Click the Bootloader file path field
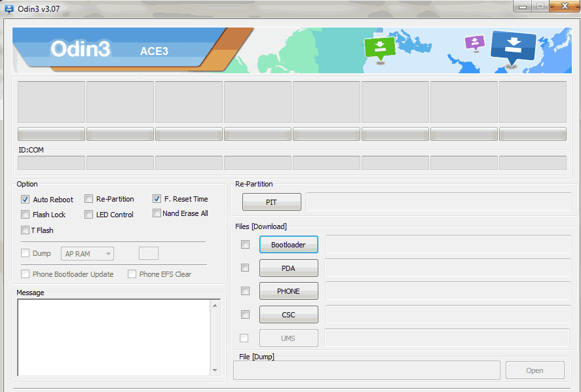Viewport: 581px width, 392px height. coord(448,244)
